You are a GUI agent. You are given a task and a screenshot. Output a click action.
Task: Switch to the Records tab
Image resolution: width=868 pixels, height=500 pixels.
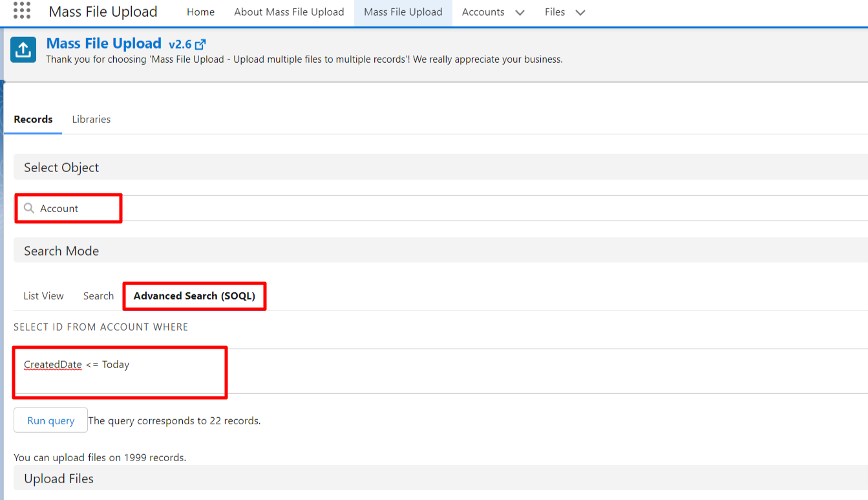click(x=33, y=119)
